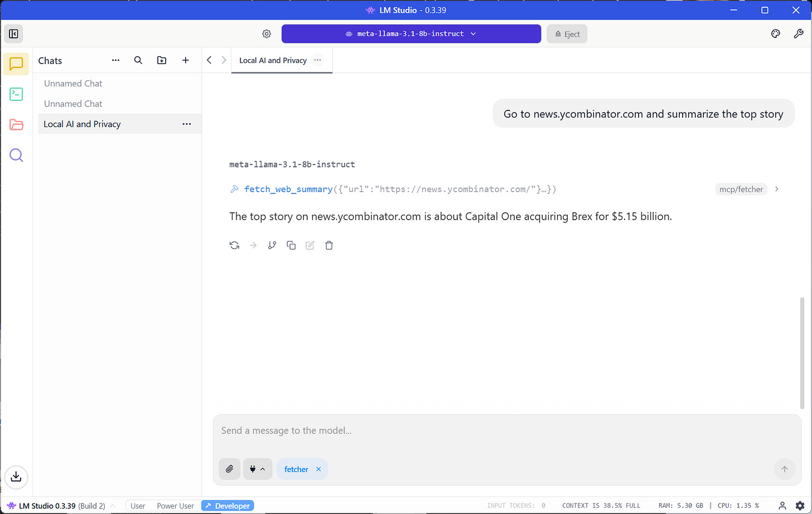
Task: Expand tool call details chevron
Action: (777, 190)
